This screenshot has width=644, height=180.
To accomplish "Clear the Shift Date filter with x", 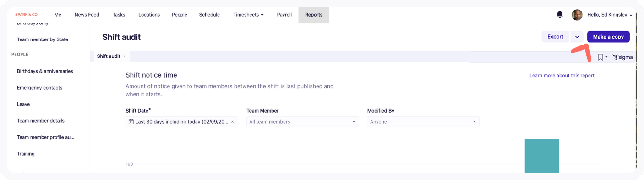I will (232, 122).
